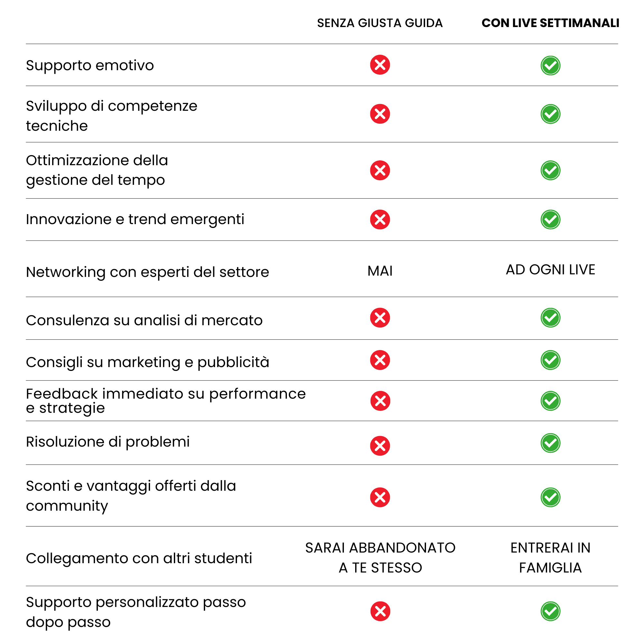Select green check for Supporto personalizzato passo dopo passo
The image size is (644, 644).
pos(550,611)
